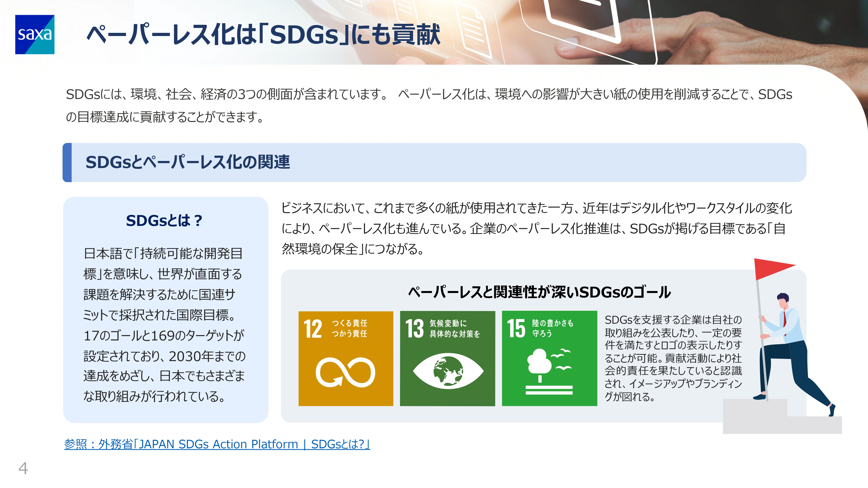Click paragraph starting SDGsを支援する企業は自社の
Screen dimensions: 868x488
(x=673, y=358)
